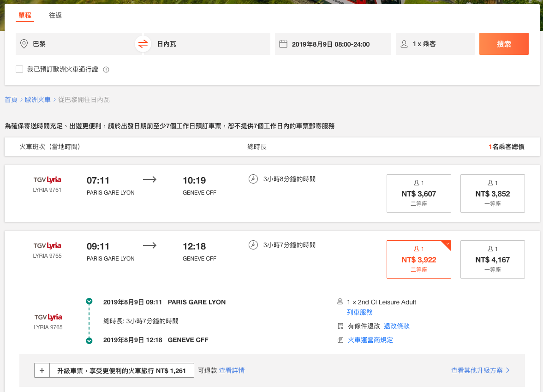Viewport: 543px width, 392px height.
Task: Click the location pin icon beside 巴黎
Action: pos(24,44)
